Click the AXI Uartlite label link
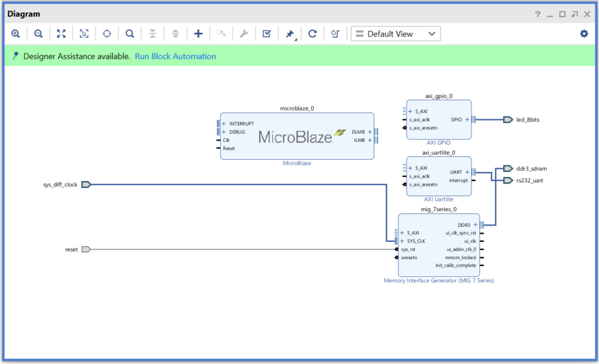599x364 pixels. pyautogui.click(x=439, y=199)
